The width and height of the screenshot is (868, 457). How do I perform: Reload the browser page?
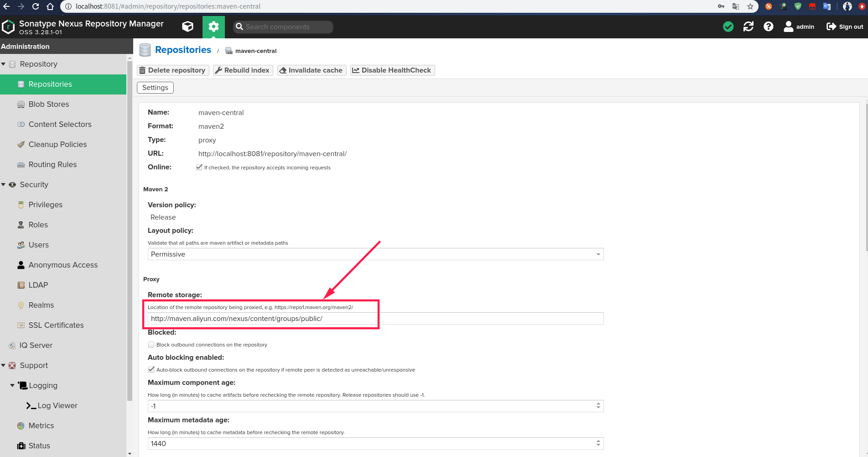(36, 6)
